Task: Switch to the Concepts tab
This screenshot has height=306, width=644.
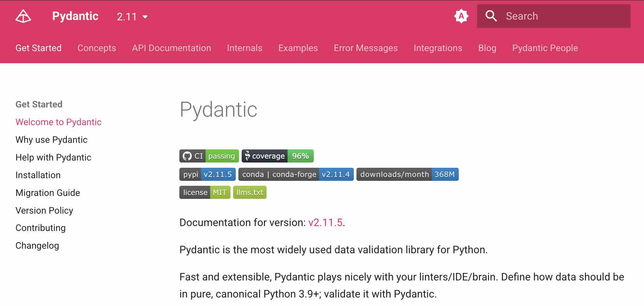Action: 97,48
